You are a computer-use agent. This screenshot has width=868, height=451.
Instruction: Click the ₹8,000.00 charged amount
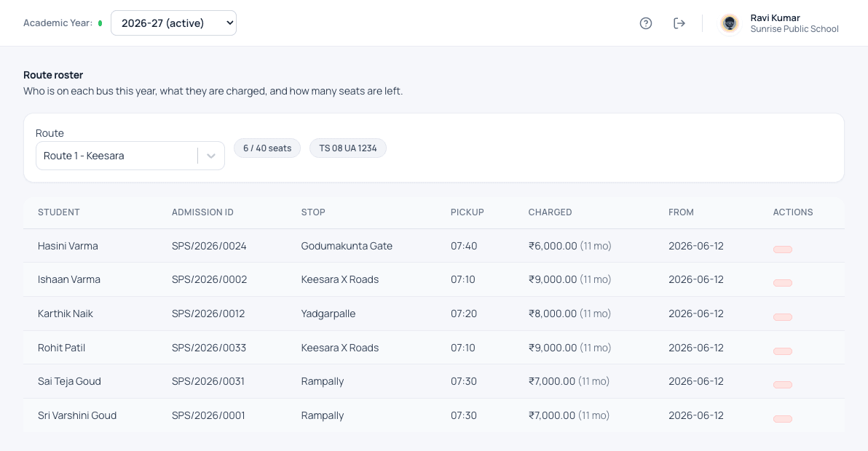point(553,314)
